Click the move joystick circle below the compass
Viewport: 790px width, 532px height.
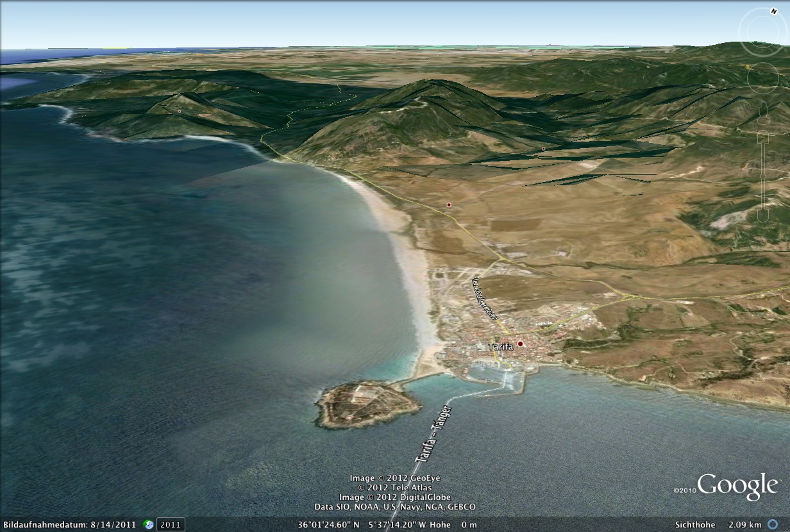[763, 78]
